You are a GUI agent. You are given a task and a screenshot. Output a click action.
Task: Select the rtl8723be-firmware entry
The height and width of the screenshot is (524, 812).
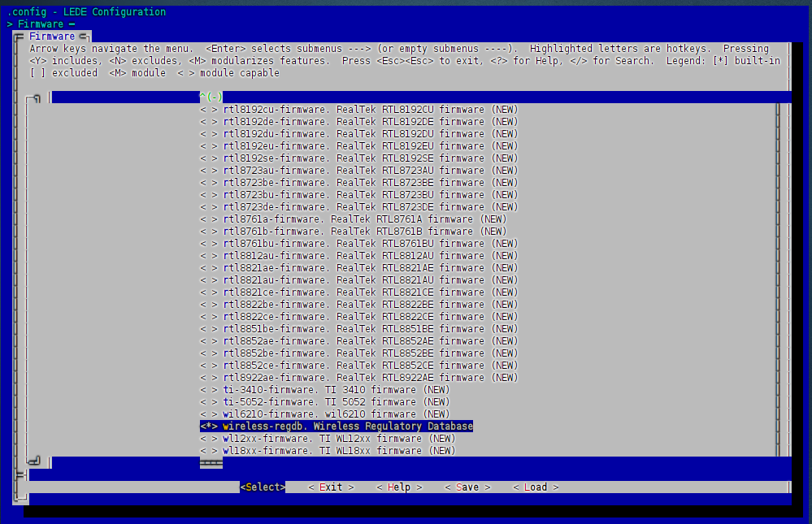point(359,183)
